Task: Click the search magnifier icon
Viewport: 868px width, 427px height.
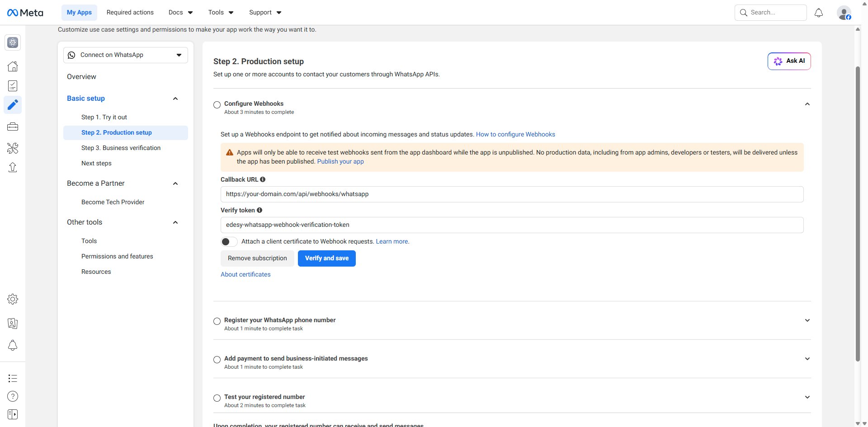Action: tap(744, 13)
